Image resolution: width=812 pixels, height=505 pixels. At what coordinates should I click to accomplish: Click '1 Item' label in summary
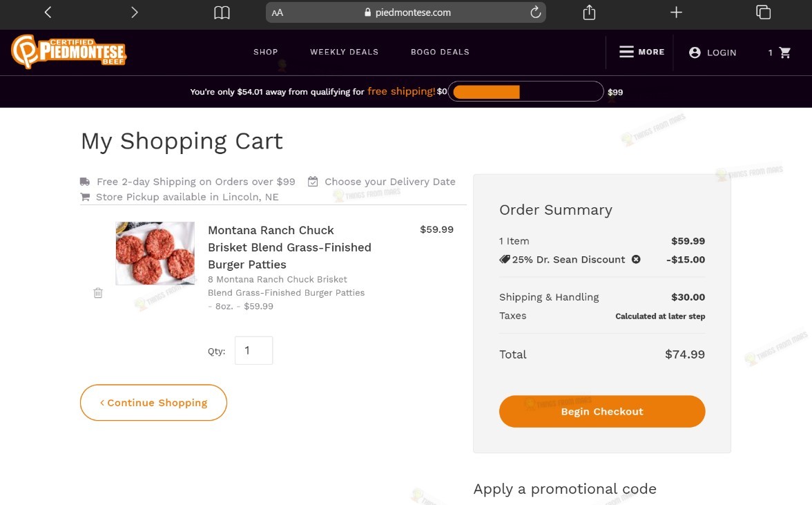(x=514, y=241)
